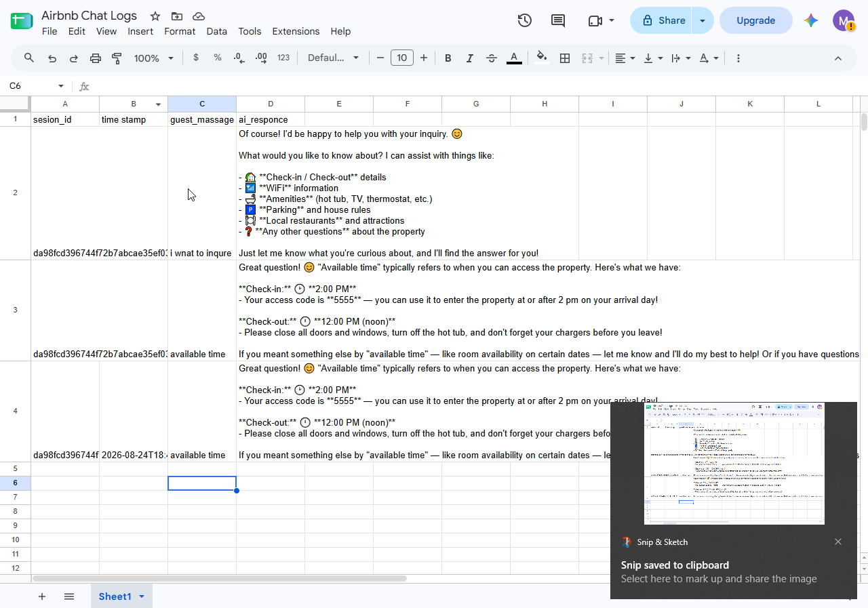Open the fill color bucket
Image resolution: width=868 pixels, height=608 pixels.
click(x=541, y=58)
